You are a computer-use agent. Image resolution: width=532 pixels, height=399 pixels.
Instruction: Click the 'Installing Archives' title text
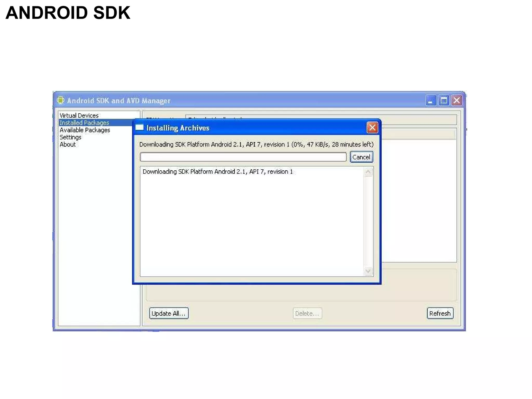tap(178, 128)
